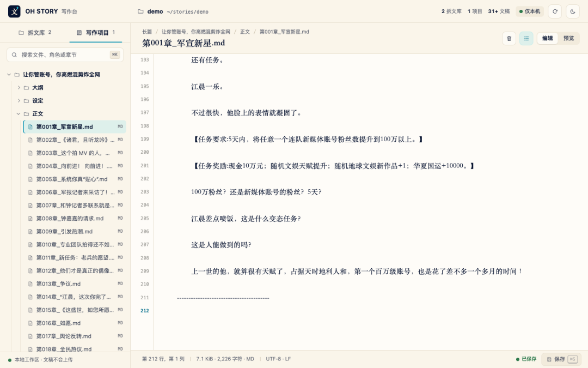Open 第002章 《诸君，且听龙吟》 file
Viewport: 588px width, 368px height.
pos(75,140)
